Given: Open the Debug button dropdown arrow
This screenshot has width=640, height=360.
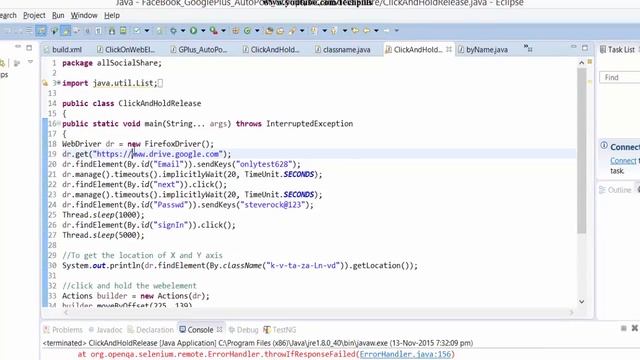Looking at the screenshot, I should (x=183, y=30).
